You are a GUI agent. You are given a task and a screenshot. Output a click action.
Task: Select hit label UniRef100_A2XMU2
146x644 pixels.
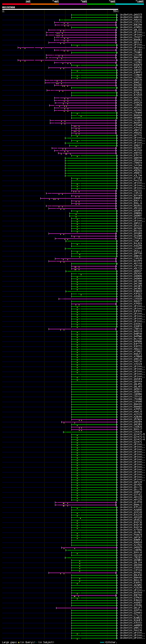pyautogui.click(x=131, y=110)
